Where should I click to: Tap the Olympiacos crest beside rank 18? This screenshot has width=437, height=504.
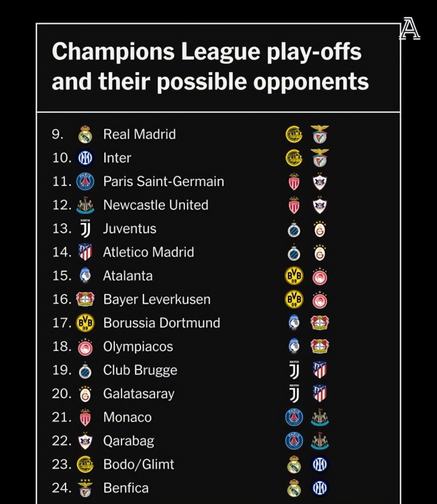pyautogui.click(x=85, y=347)
